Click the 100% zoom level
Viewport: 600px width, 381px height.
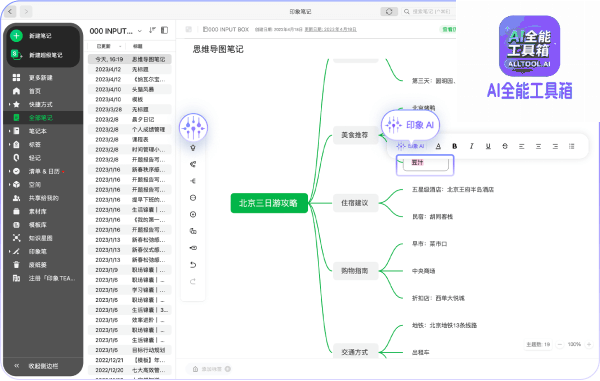coord(574,344)
